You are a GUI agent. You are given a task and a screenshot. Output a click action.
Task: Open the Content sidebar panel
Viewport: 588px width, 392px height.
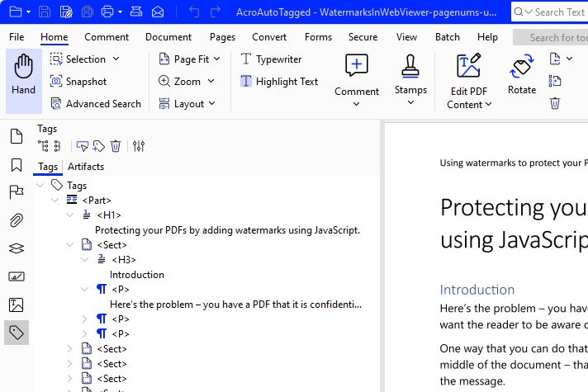pos(17,305)
